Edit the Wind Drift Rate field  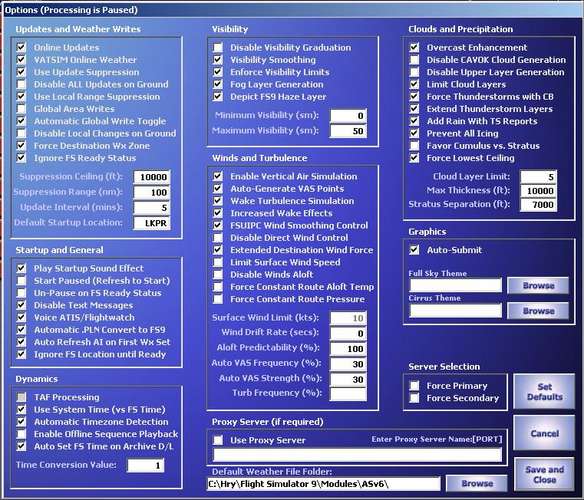coord(348,333)
